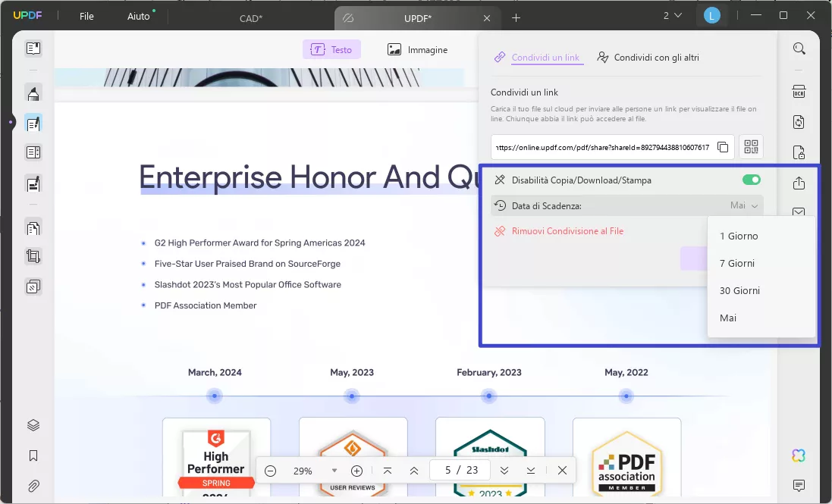Screen dimensions: 832x504
Task: Go to the previous page arrow
Action: tap(414, 471)
